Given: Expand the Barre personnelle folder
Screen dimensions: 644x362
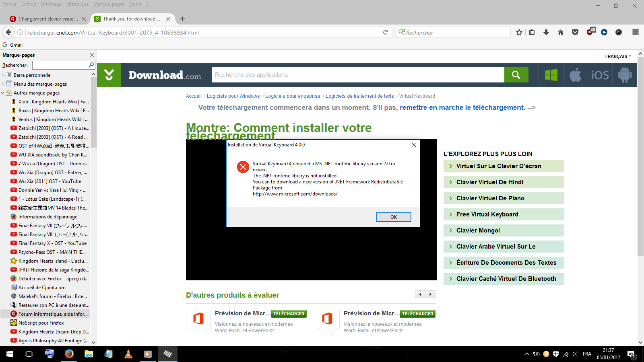Looking at the screenshot, I should click(x=3, y=75).
